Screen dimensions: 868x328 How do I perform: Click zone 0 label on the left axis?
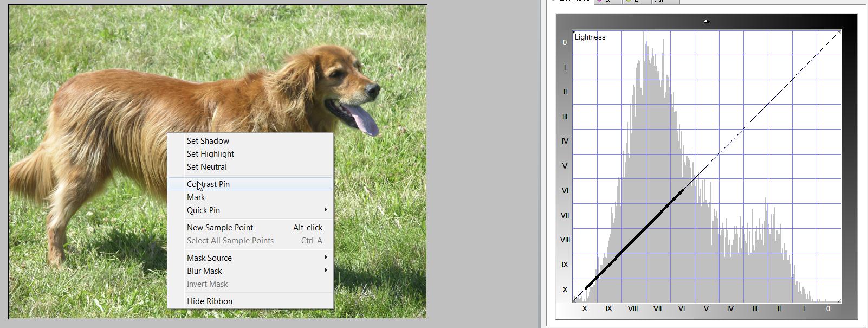(x=565, y=42)
